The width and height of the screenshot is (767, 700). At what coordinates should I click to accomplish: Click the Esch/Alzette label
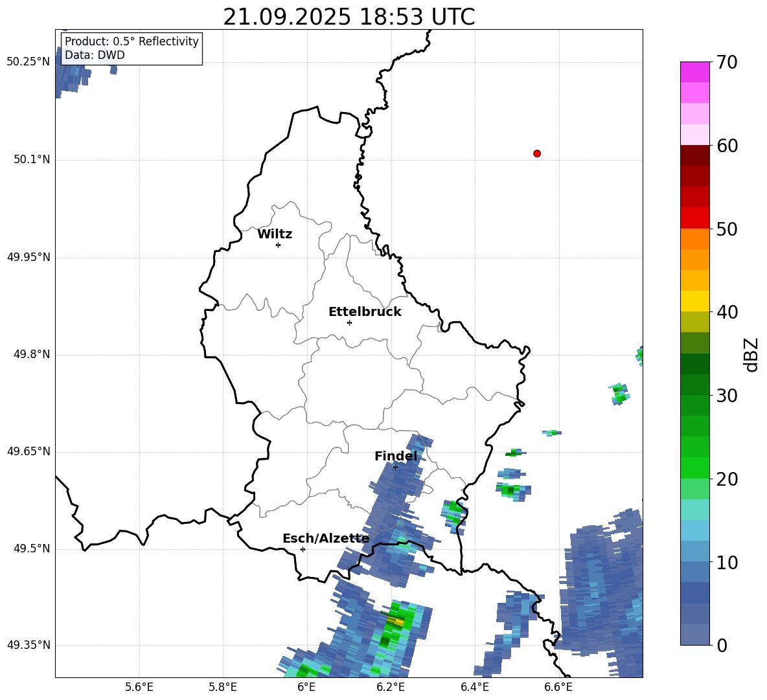pyautogui.click(x=326, y=539)
